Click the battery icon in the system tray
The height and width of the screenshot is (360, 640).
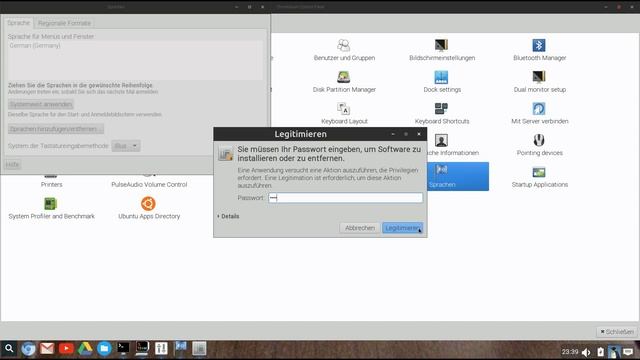tap(600, 352)
